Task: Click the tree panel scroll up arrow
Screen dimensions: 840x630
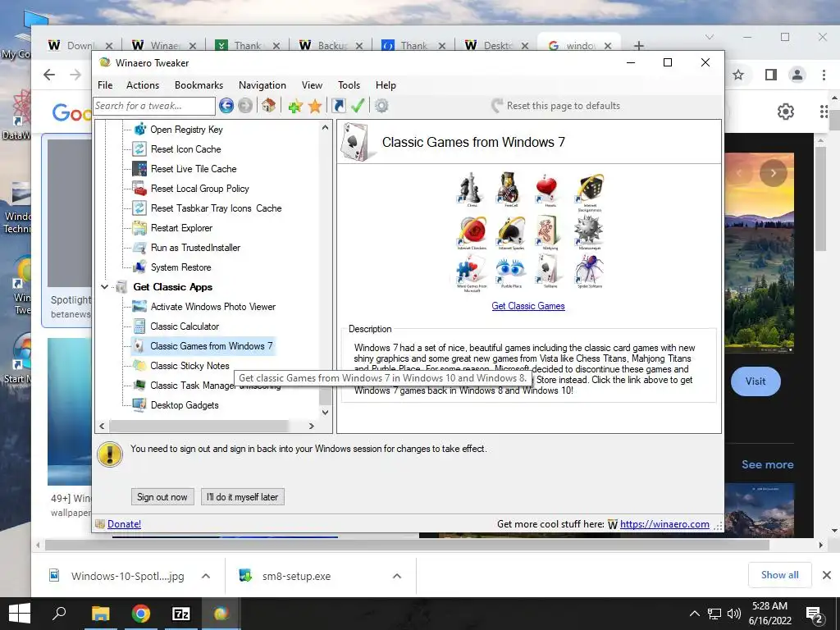Action: click(325, 127)
